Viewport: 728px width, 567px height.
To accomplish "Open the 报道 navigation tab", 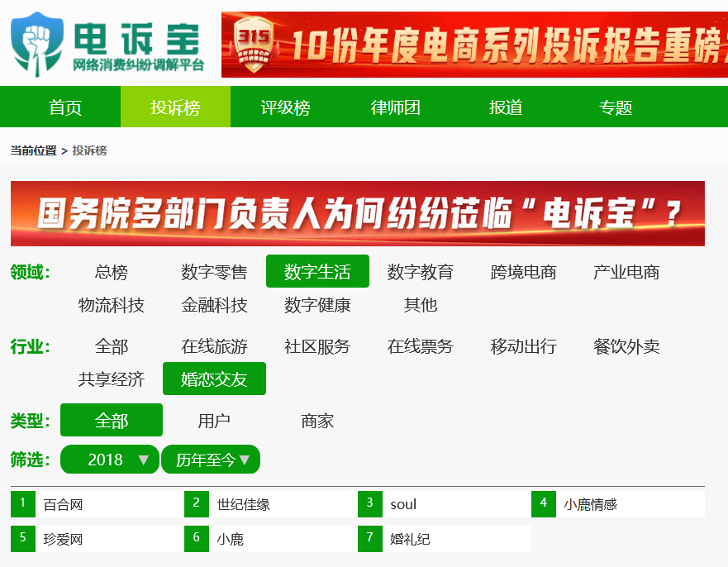I will [x=506, y=107].
